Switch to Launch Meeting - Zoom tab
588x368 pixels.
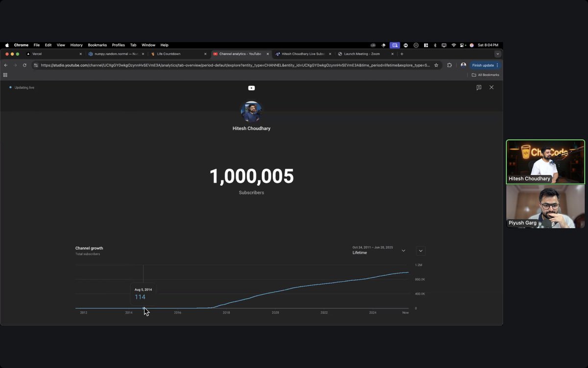tap(366, 54)
